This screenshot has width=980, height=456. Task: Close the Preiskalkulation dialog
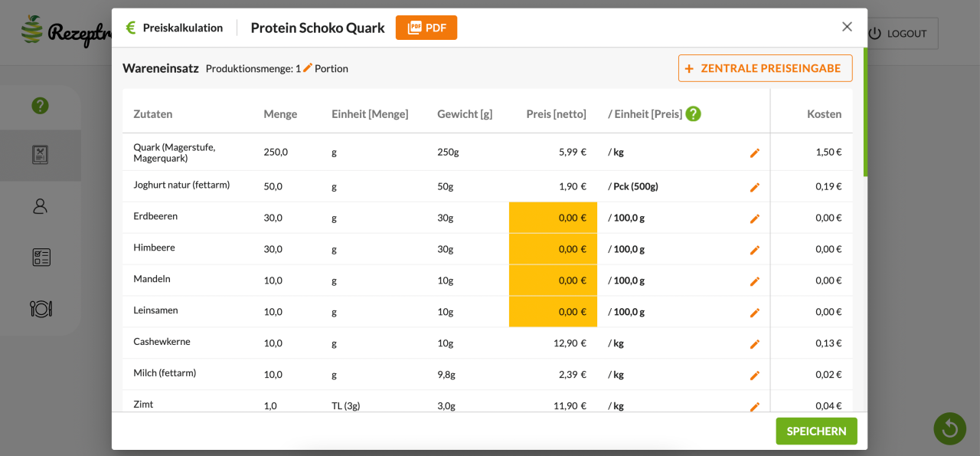pyautogui.click(x=847, y=27)
